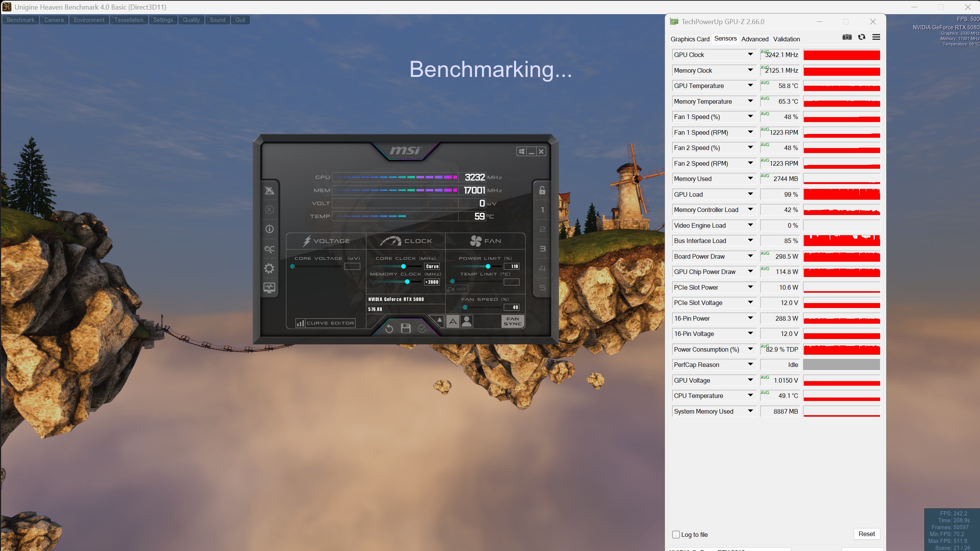Click the Unigine Heaven title bar icon
This screenshot has height=551, width=980.
coord(7,7)
